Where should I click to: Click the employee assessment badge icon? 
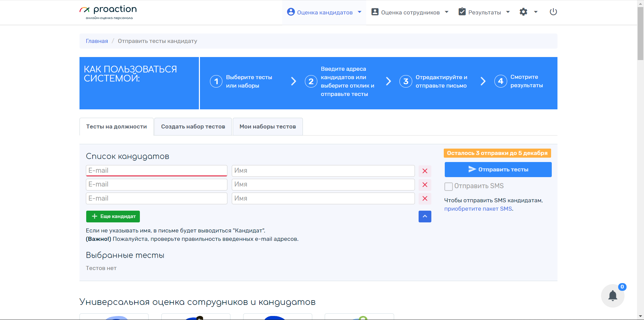375,12
